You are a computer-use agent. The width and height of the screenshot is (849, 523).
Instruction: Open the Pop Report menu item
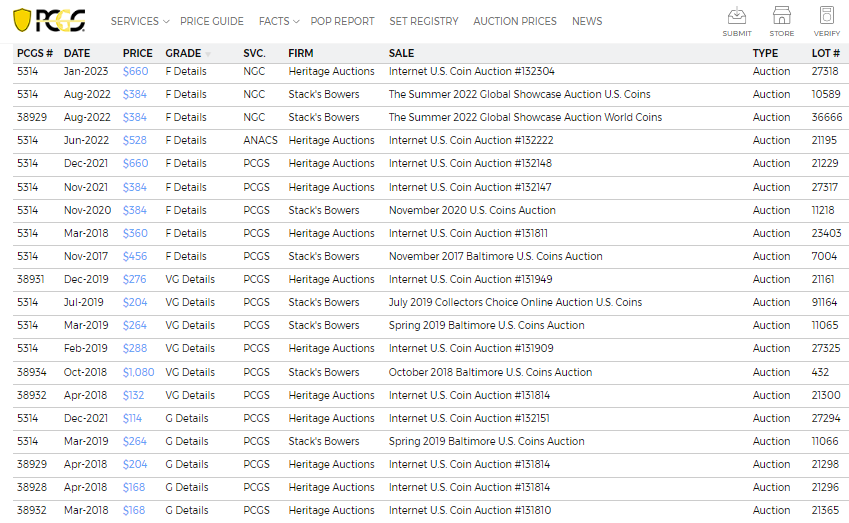(342, 21)
